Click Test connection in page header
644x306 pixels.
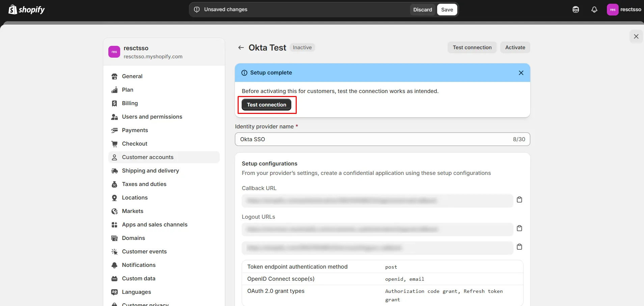472,48
